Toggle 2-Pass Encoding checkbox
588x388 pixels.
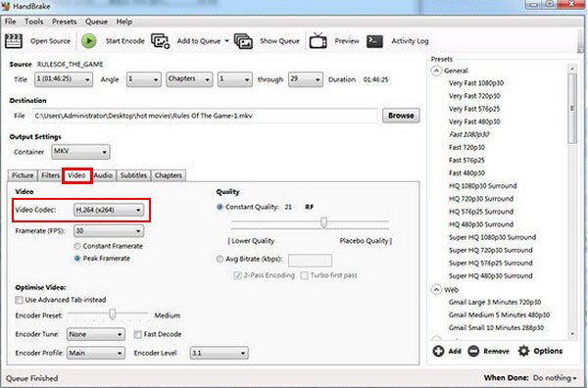tap(237, 275)
